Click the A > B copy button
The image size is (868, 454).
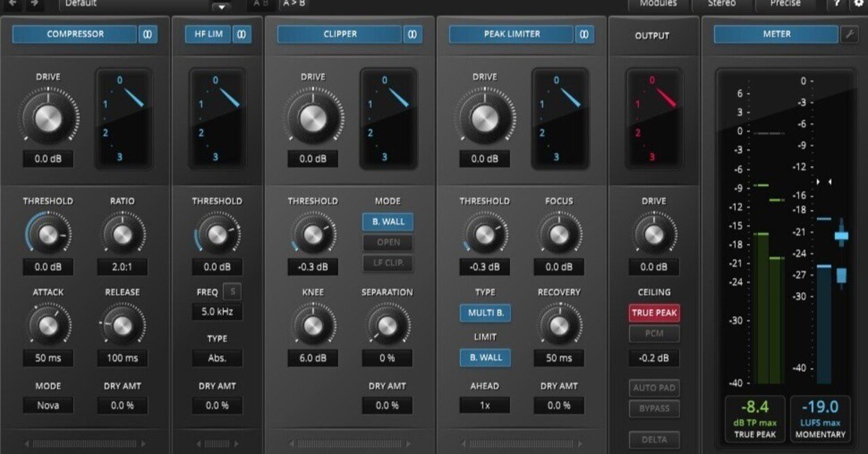click(x=294, y=4)
